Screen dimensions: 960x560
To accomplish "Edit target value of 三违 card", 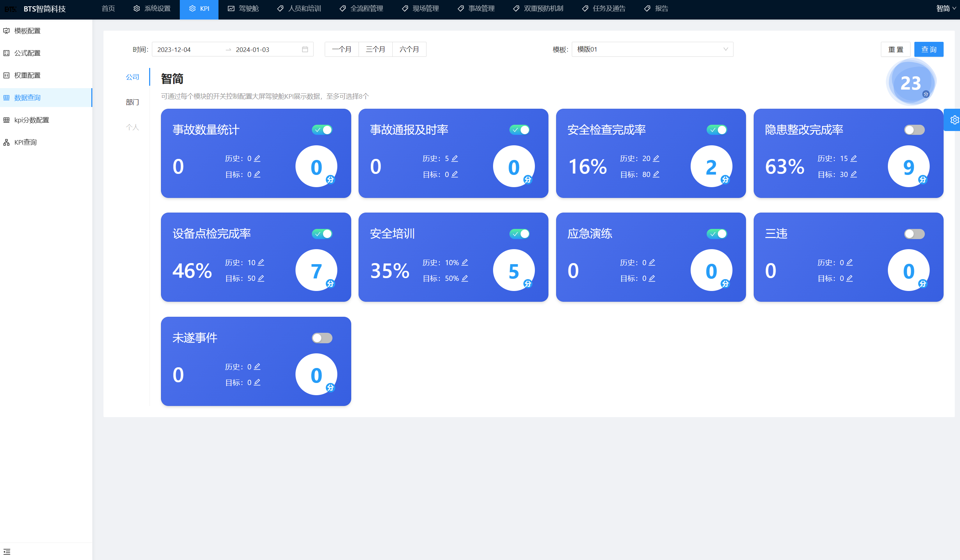I will pos(849,278).
